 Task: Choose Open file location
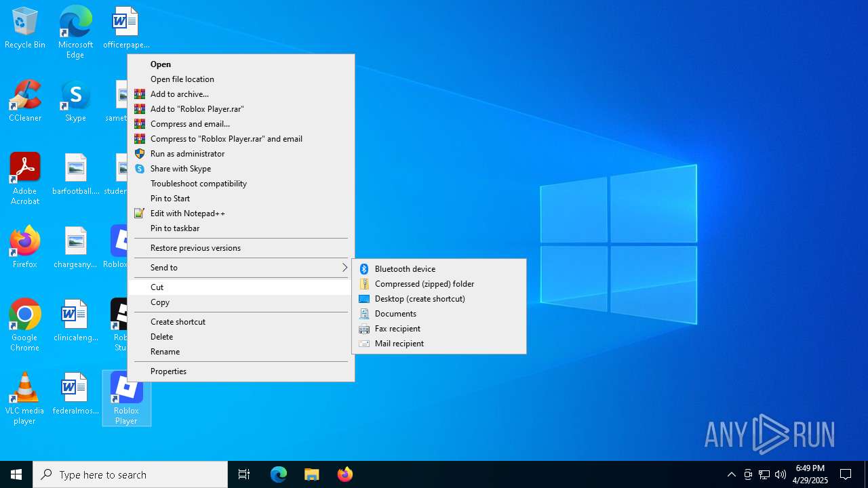point(241,79)
